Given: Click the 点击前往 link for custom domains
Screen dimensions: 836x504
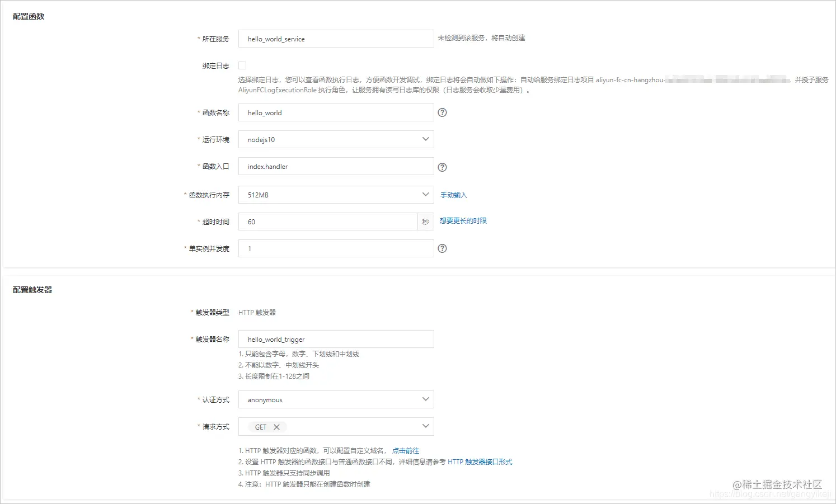Looking at the screenshot, I should 406,450.
